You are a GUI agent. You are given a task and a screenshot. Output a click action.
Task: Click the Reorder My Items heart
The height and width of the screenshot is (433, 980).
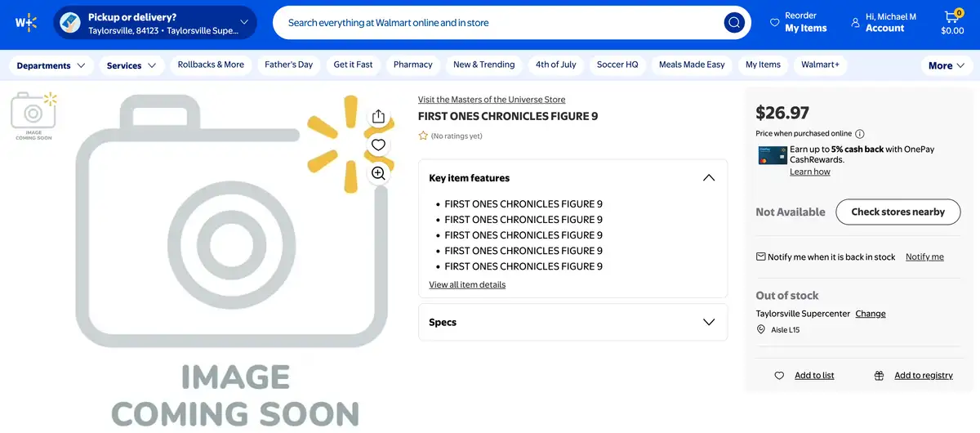(775, 23)
